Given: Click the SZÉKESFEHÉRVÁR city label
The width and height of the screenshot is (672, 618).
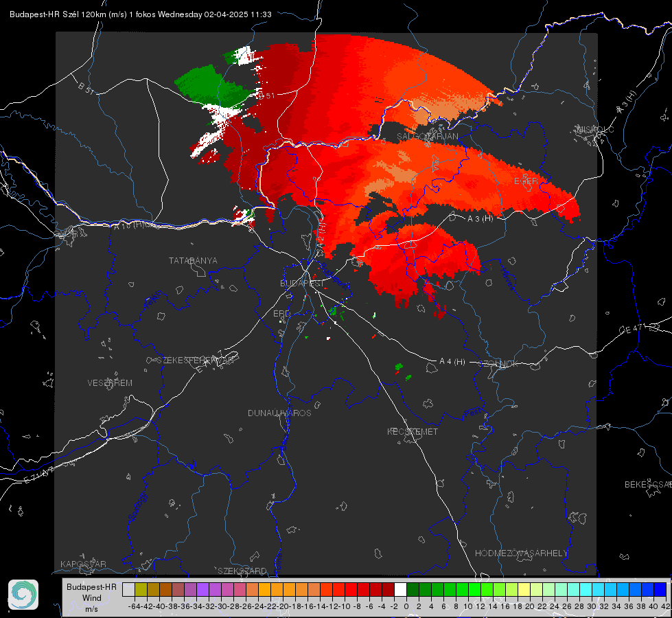Looking at the screenshot, I should click(195, 360).
